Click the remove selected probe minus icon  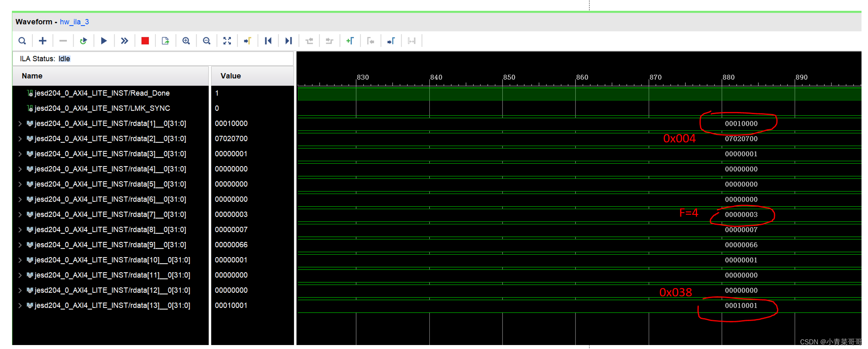pos(63,41)
